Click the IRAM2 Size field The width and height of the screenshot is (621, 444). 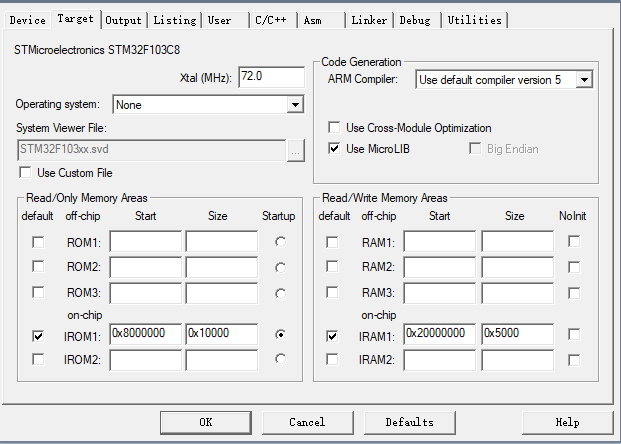point(518,360)
